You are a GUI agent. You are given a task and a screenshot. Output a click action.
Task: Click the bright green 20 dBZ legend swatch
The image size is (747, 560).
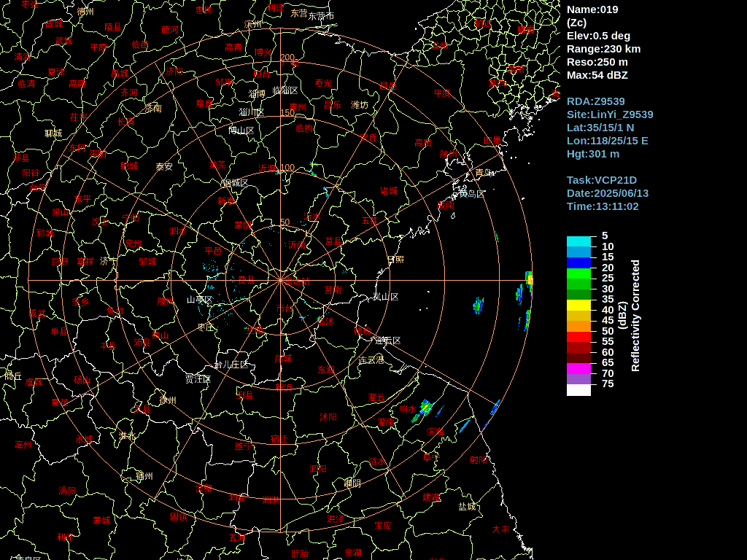click(x=578, y=273)
